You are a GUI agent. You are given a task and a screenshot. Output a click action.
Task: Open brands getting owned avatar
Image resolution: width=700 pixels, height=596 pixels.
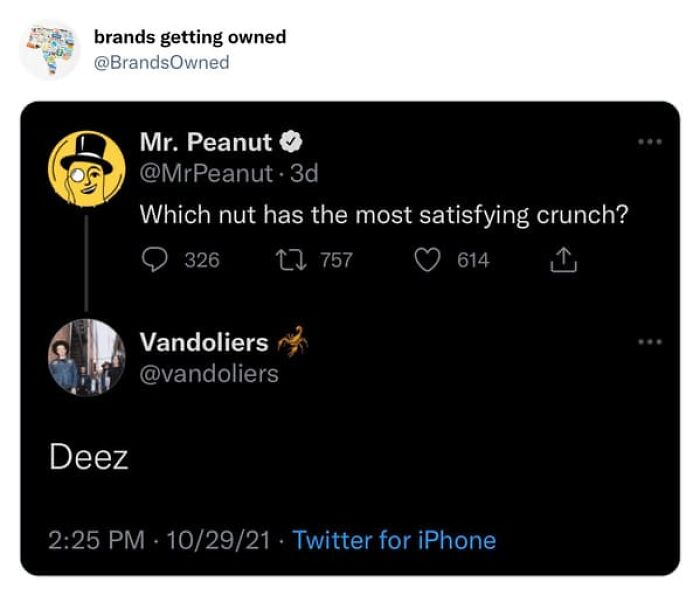[x=49, y=49]
